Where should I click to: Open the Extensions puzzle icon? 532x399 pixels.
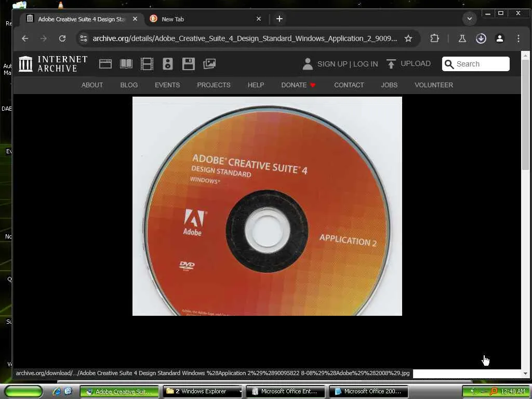pyautogui.click(x=435, y=38)
